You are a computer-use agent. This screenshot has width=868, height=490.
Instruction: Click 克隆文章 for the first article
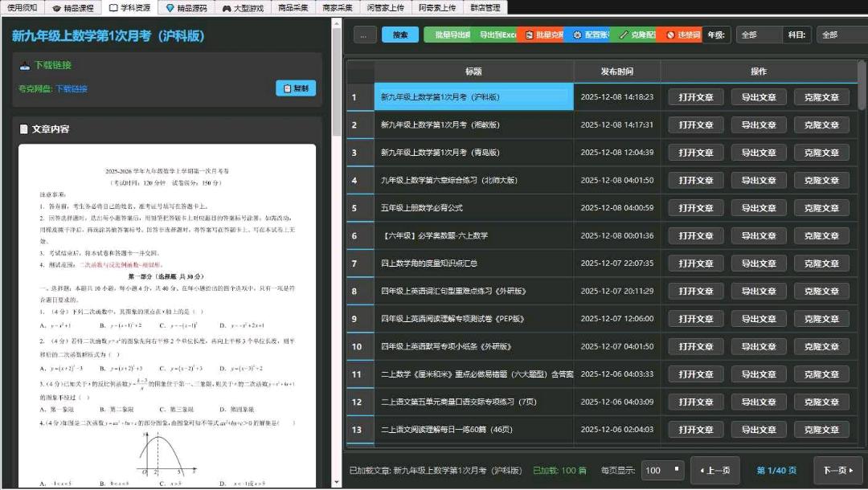point(821,96)
